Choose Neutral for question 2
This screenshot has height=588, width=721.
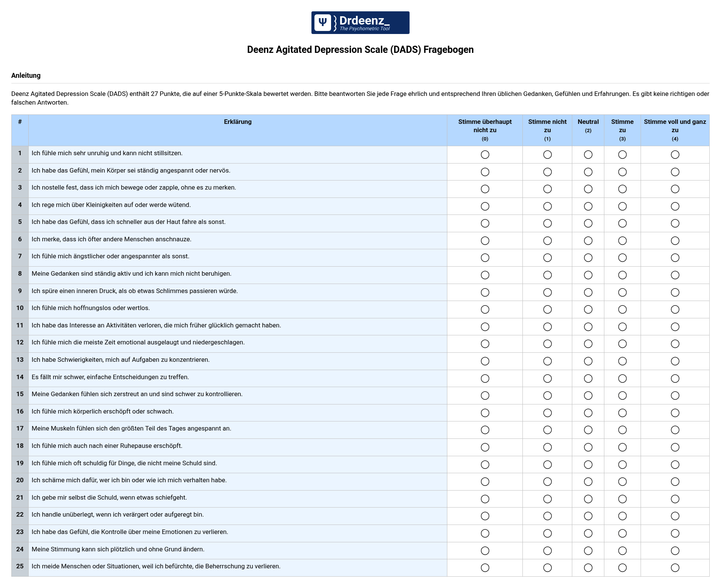coord(588,172)
